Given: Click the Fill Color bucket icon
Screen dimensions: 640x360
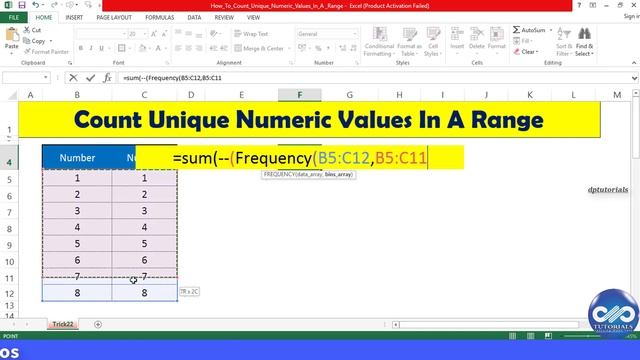Looking at the screenshot, I should pos(142,48).
